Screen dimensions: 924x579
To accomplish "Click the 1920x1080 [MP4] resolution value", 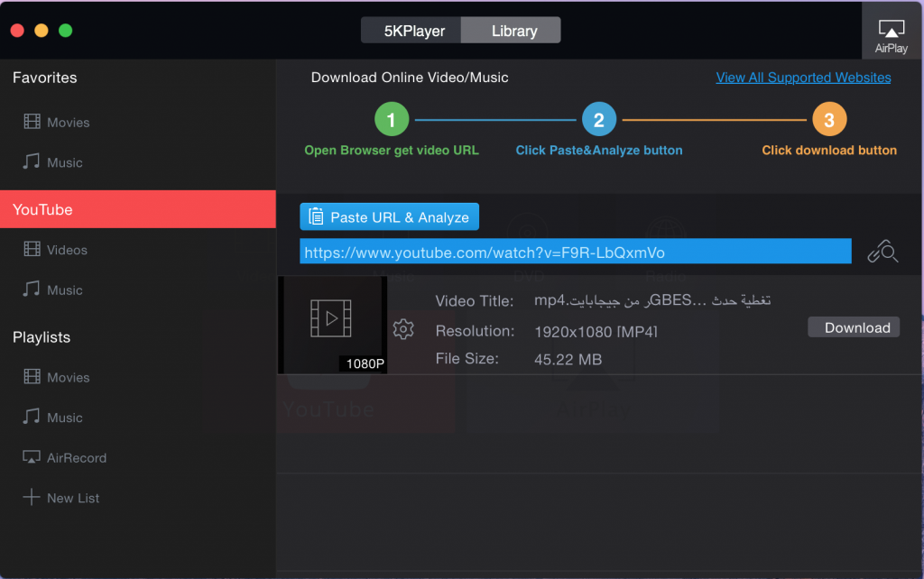I will click(596, 332).
